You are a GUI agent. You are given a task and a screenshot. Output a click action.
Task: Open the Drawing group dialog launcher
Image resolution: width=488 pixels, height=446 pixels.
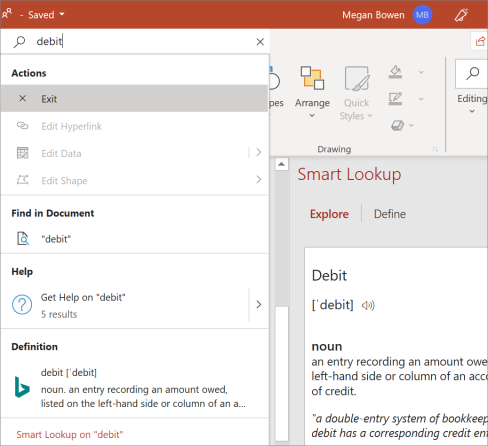(435, 149)
